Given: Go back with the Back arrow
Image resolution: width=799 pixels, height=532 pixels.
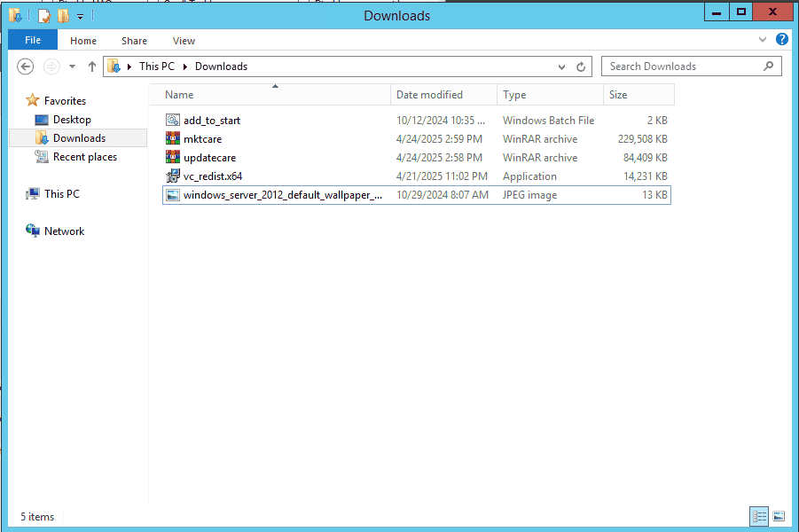Looking at the screenshot, I should (25, 66).
